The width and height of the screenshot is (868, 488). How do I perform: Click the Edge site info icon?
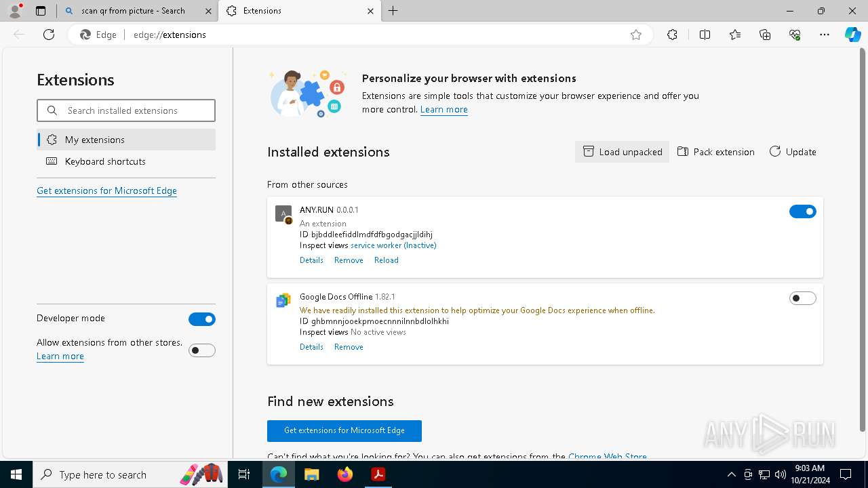[99, 35]
